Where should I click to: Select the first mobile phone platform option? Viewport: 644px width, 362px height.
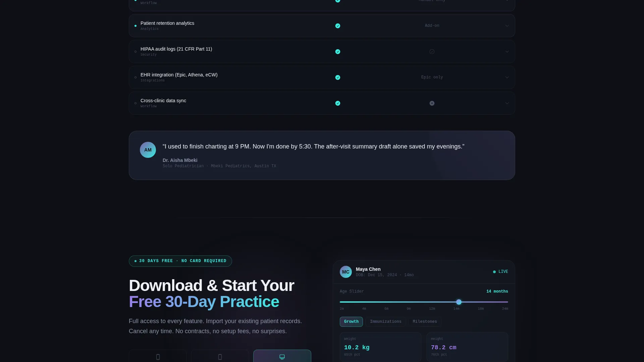click(158, 356)
